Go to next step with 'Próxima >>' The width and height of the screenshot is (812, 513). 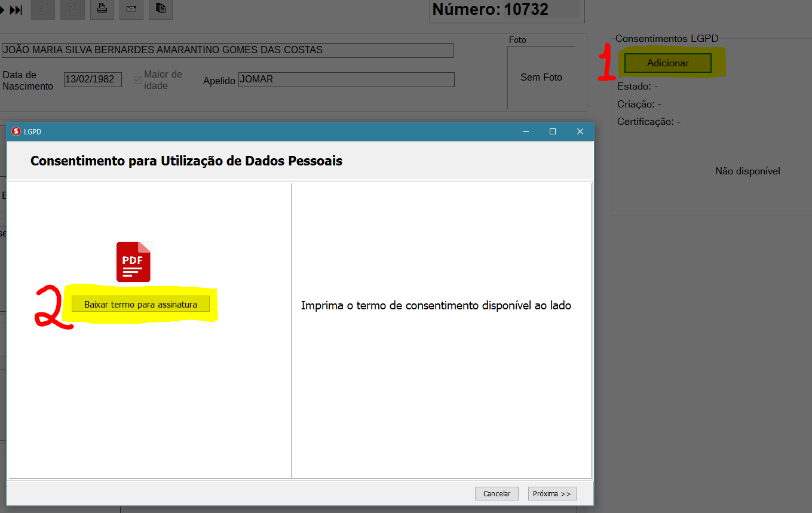pyautogui.click(x=552, y=494)
